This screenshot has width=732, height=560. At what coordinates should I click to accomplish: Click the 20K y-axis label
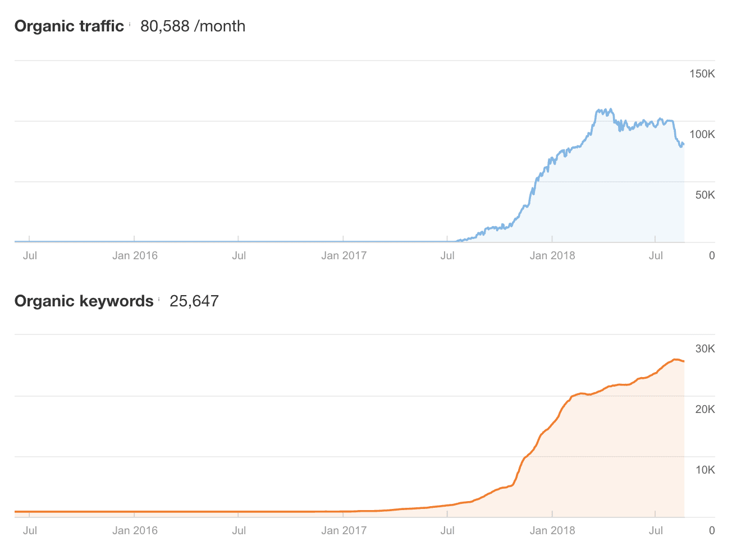[705, 410]
